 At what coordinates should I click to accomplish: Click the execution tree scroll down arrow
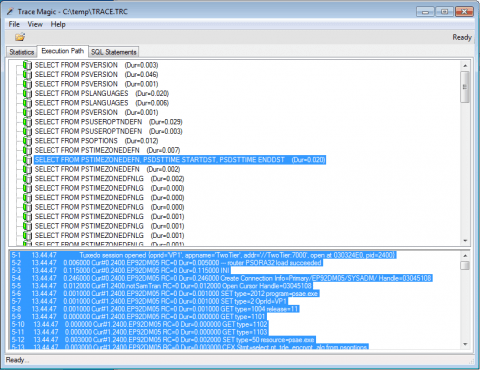(x=465, y=241)
